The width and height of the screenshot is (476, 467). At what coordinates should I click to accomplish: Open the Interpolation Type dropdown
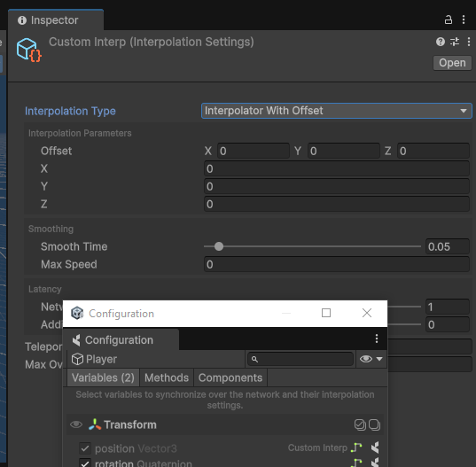coord(336,111)
